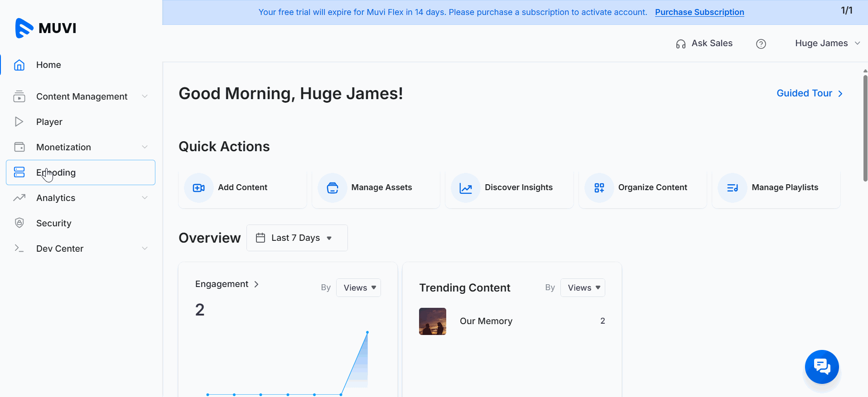The image size is (868, 397).
Task: Open the live chat bubble button
Action: click(x=821, y=367)
